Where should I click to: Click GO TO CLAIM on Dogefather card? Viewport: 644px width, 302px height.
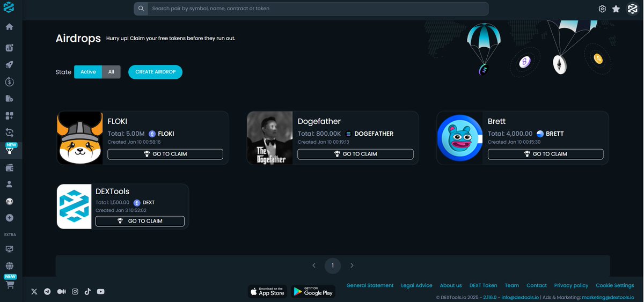tap(355, 154)
